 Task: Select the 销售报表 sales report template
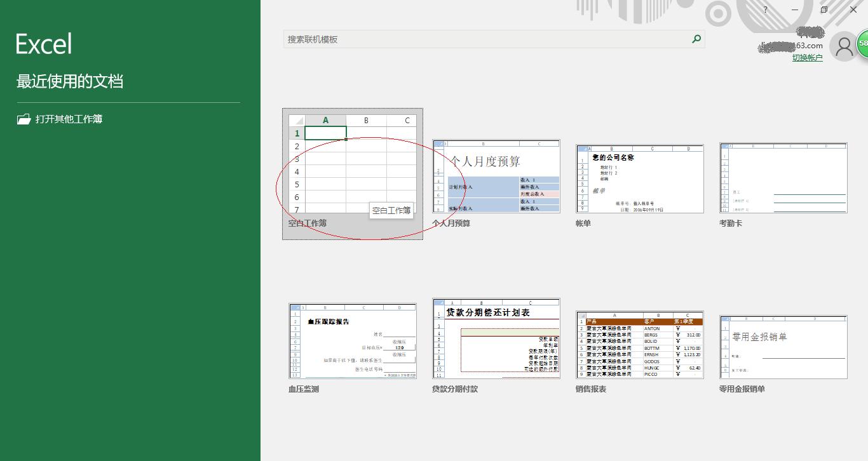point(639,343)
